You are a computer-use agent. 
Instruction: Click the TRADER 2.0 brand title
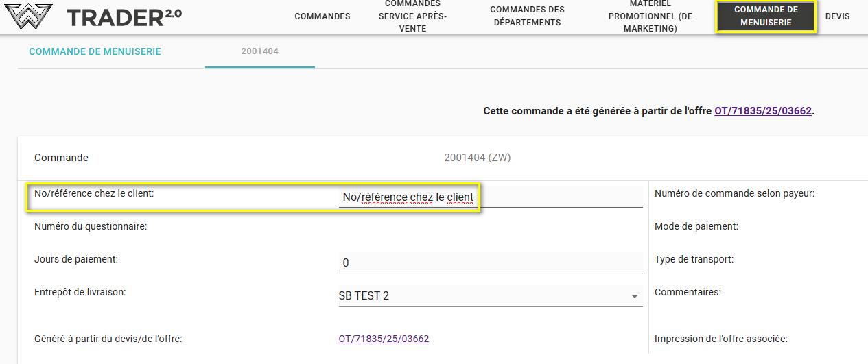(x=124, y=17)
